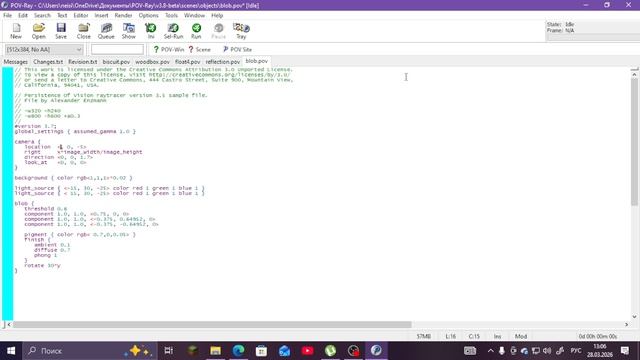Click vertical scrollbar up arrow
This screenshot has height=360, width=640.
[634, 75]
